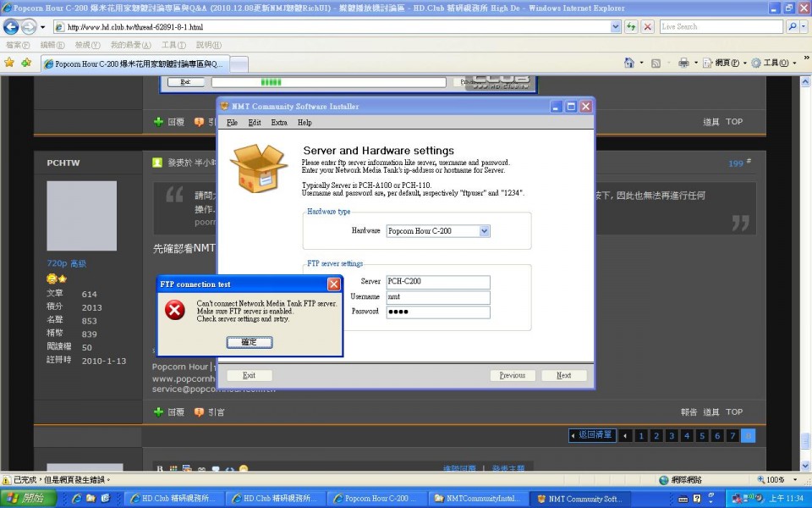Click the stop loading icon
The width and height of the screenshot is (812, 508).
point(647,27)
